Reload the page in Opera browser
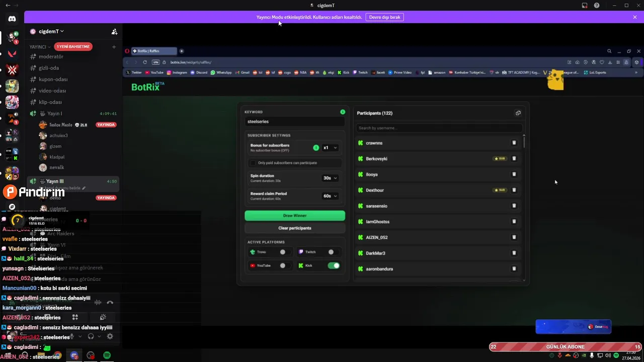Viewport: 644px width, 362px height. click(x=145, y=62)
